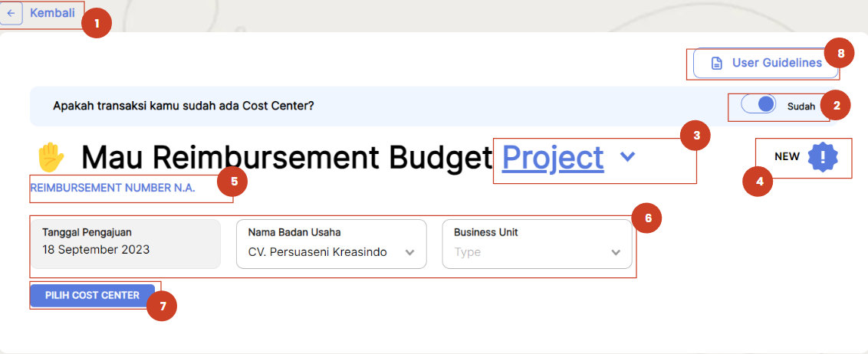The height and width of the screenshot is (354, 868).
Task: Click the back arrow icon beside Kembali
Action: [x=11, y=13]
